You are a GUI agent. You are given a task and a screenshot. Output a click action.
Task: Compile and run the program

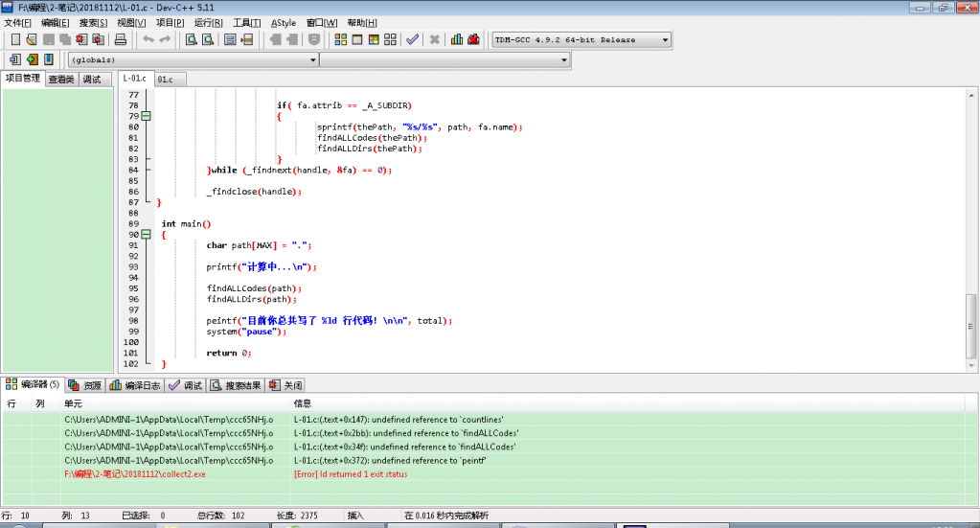[374, 39]
